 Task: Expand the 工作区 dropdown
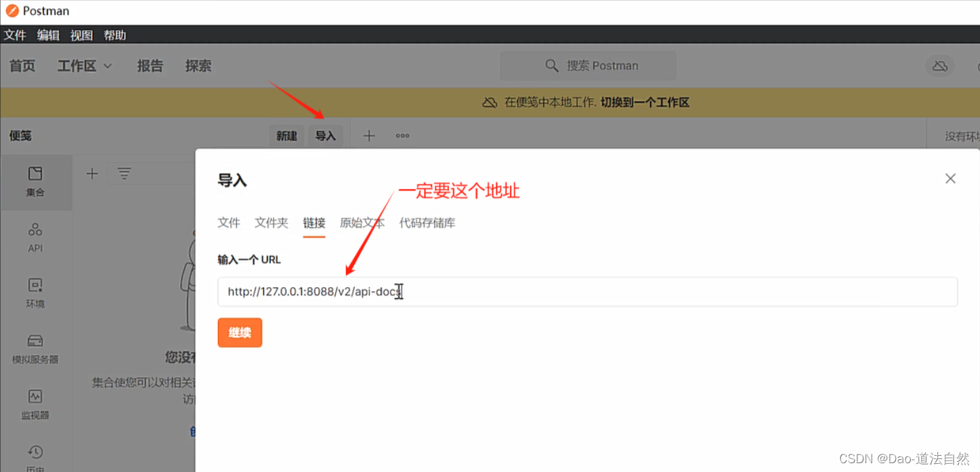point(85,66)
